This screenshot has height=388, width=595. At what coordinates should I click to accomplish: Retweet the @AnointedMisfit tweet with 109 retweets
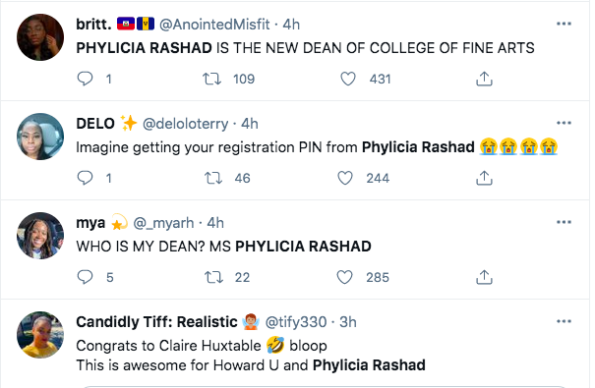click(212, 79)
